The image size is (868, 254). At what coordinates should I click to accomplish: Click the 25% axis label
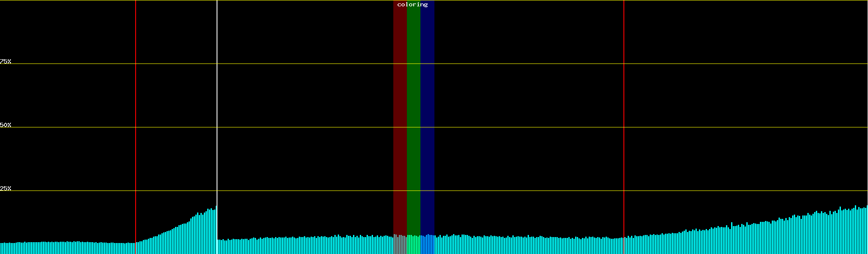coord(6,188)
